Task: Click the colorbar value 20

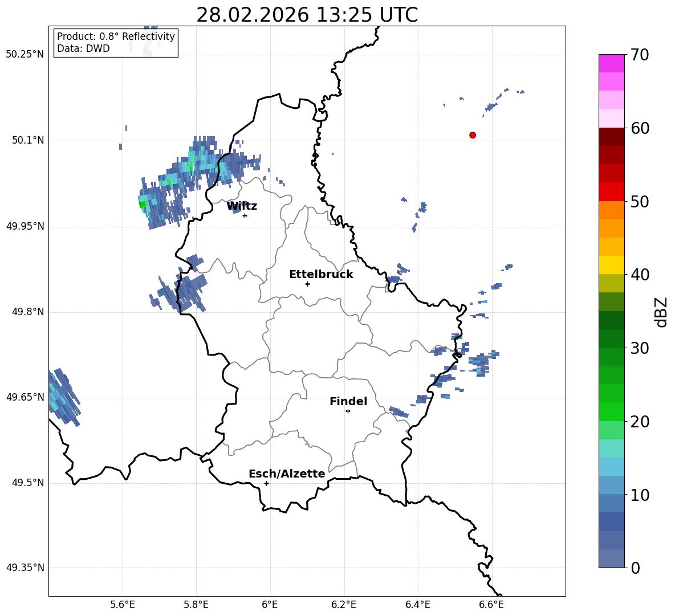Action: pos(640,422)
